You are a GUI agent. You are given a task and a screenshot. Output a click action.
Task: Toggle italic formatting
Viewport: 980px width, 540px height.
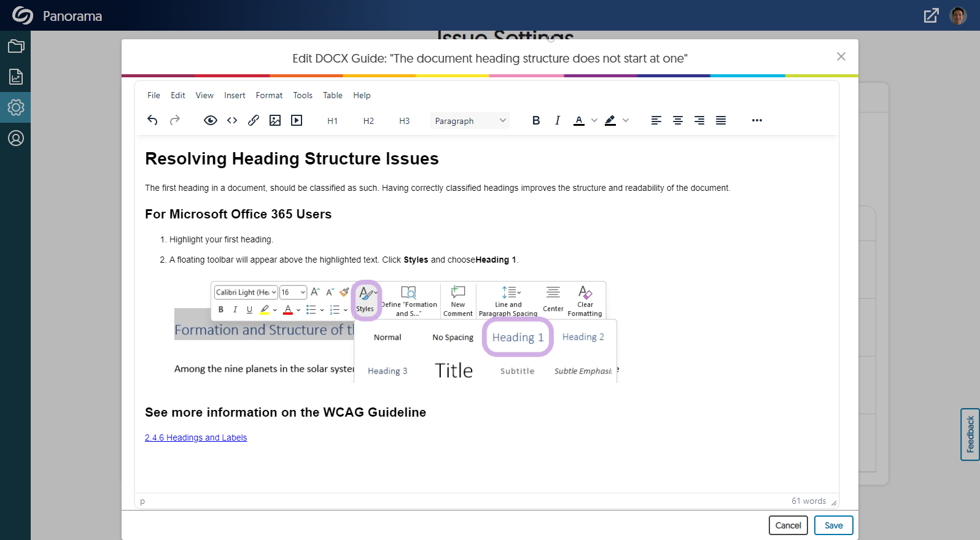click(558, 120)
